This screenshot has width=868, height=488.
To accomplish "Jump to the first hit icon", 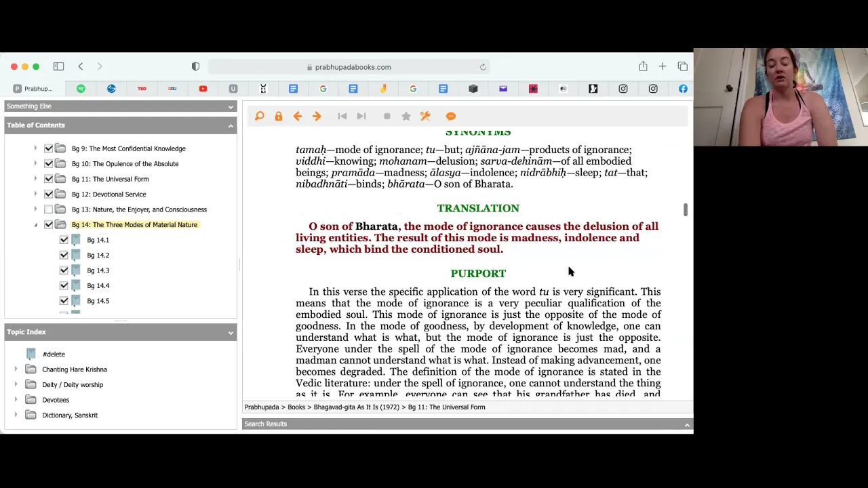I will pos(342,116).
